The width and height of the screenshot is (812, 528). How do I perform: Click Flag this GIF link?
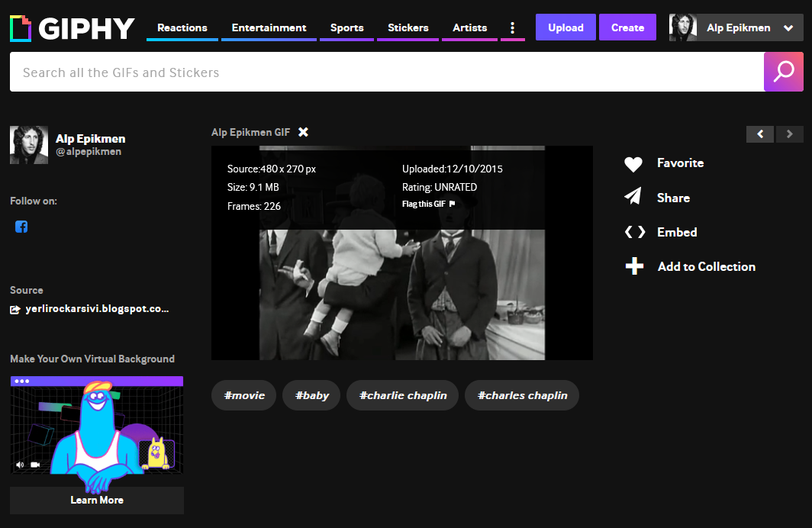(x=424, y=204)
